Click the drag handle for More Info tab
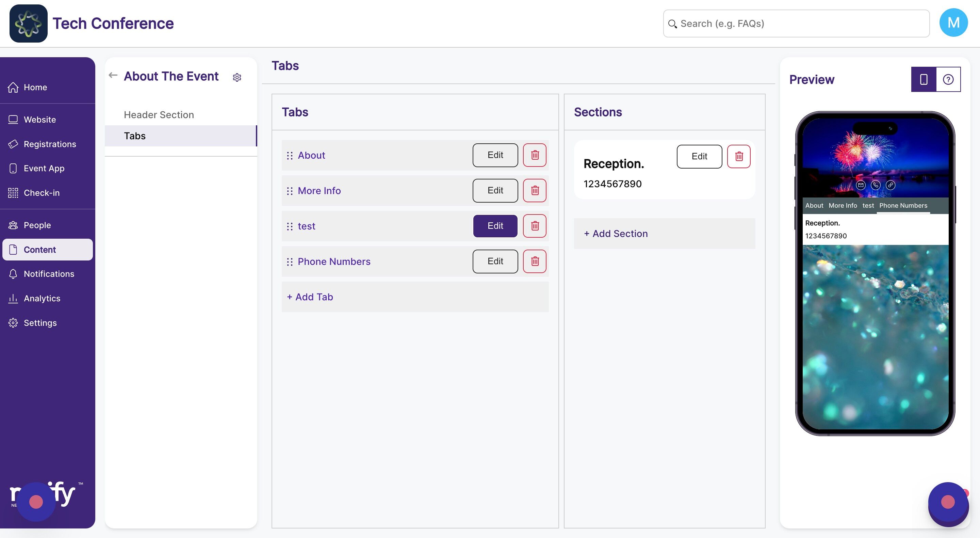This screenshot has height=538, width=980. click(290, 191)
